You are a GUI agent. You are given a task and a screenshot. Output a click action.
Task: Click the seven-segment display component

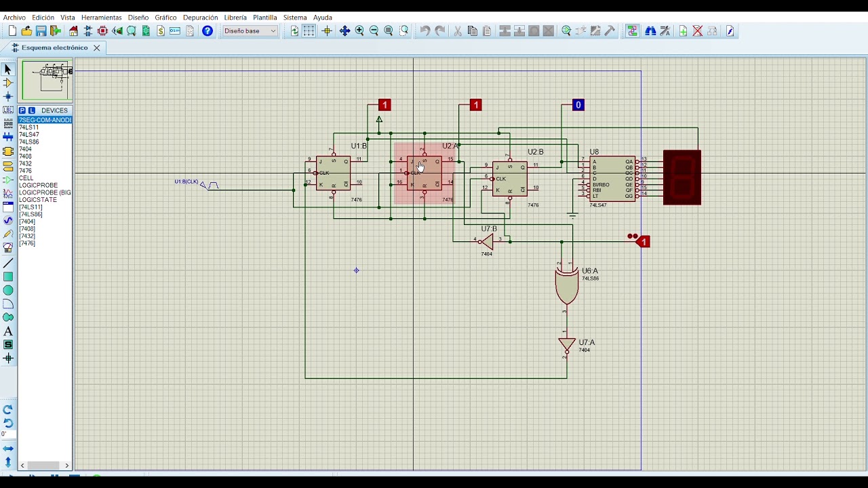pos(682,178)
